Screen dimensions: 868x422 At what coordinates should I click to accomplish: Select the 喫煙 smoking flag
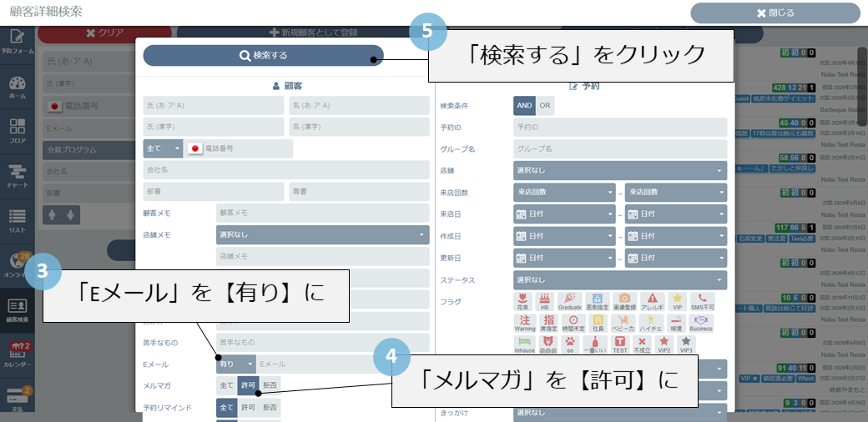(x=676, y=323)
